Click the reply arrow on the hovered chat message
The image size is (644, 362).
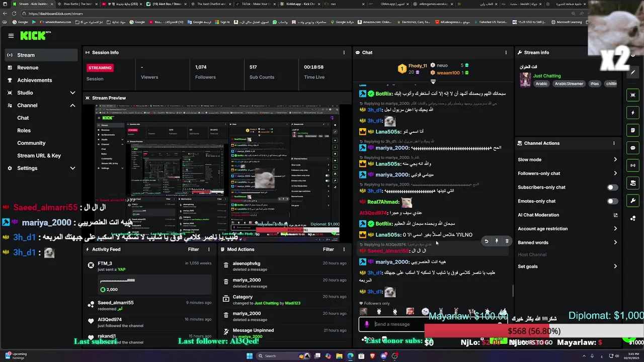tap(486, 241)
